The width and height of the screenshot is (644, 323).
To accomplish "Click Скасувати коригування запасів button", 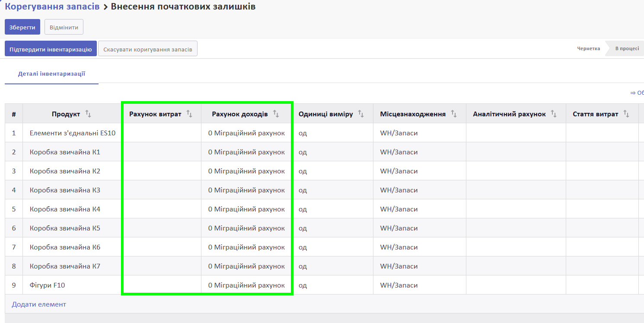I will [x=148, y=49].
